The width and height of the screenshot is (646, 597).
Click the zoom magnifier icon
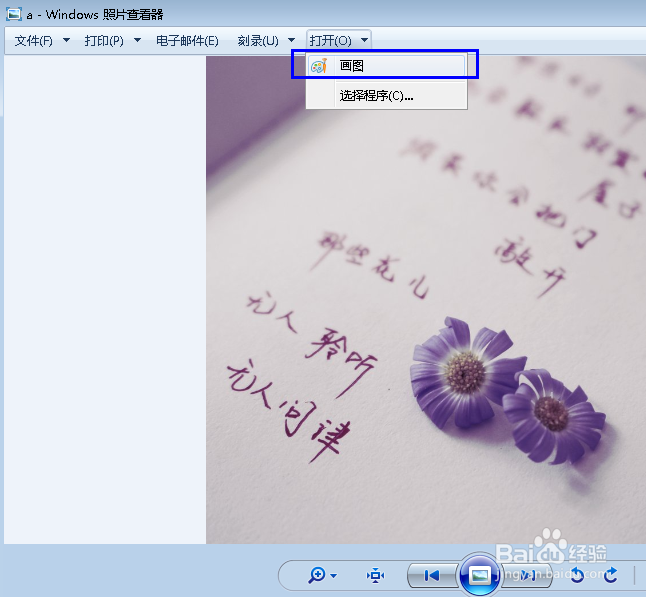317,575
